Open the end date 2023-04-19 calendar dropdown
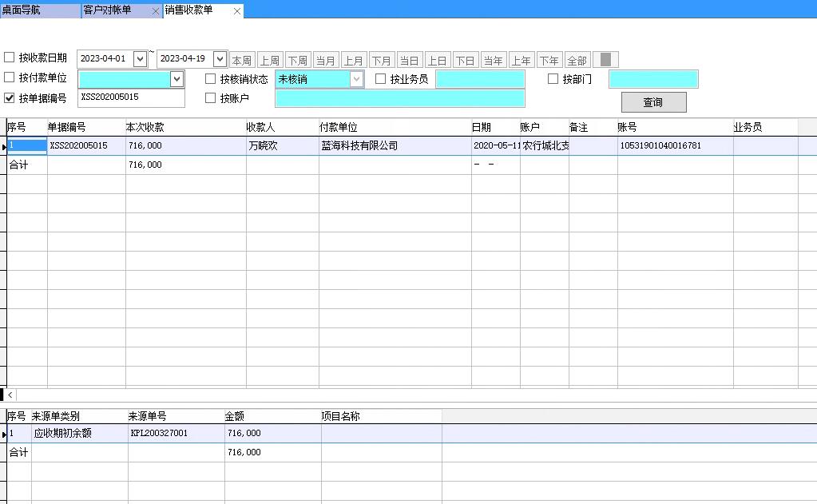This screenshot has height=504, width=817. pos(219,58)
